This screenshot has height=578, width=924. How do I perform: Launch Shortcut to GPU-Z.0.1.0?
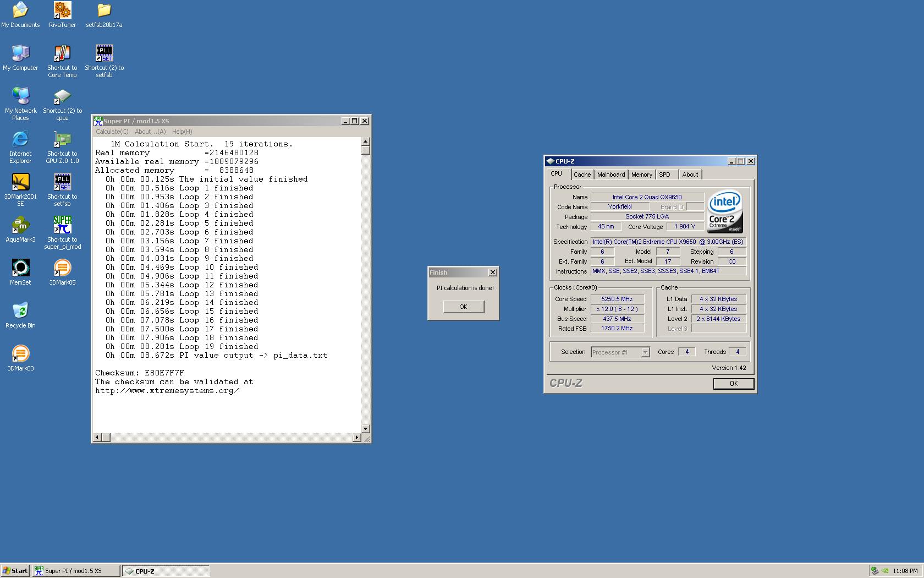[62, 147]
